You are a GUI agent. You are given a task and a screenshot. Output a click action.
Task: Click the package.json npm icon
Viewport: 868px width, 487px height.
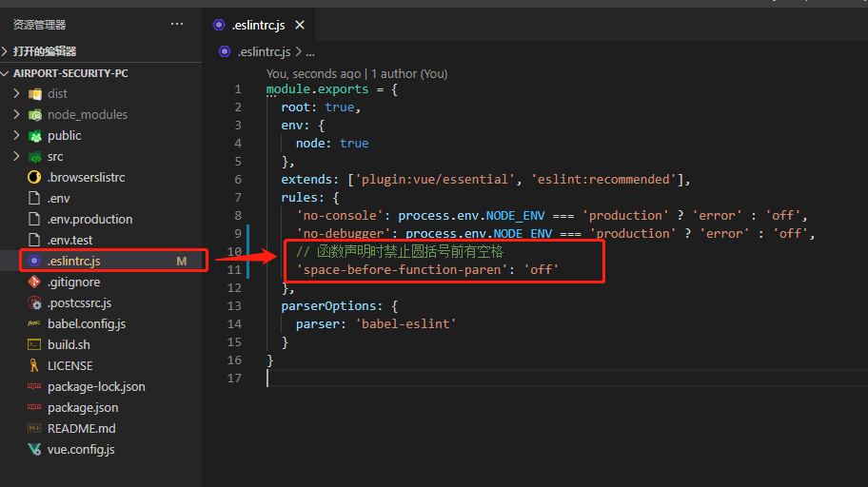coord(33,407)
